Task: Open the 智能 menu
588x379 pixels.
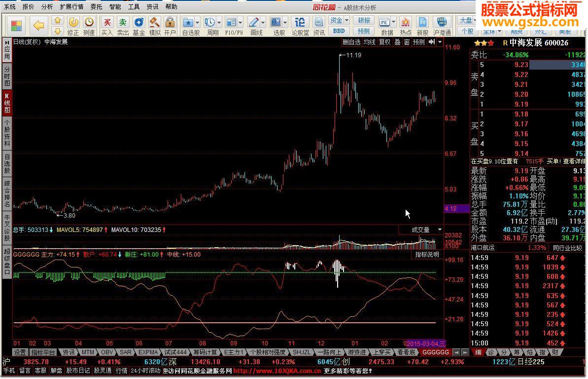Action: click(115, 7)
